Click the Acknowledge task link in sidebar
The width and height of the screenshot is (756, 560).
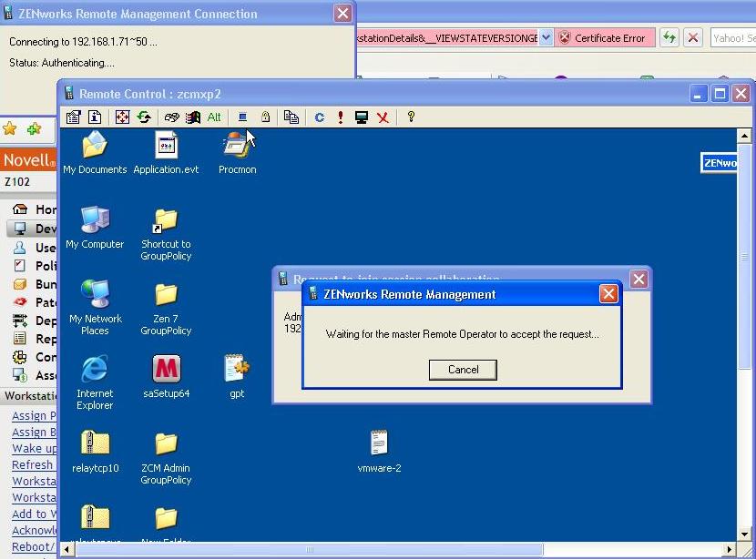(35, 531)
